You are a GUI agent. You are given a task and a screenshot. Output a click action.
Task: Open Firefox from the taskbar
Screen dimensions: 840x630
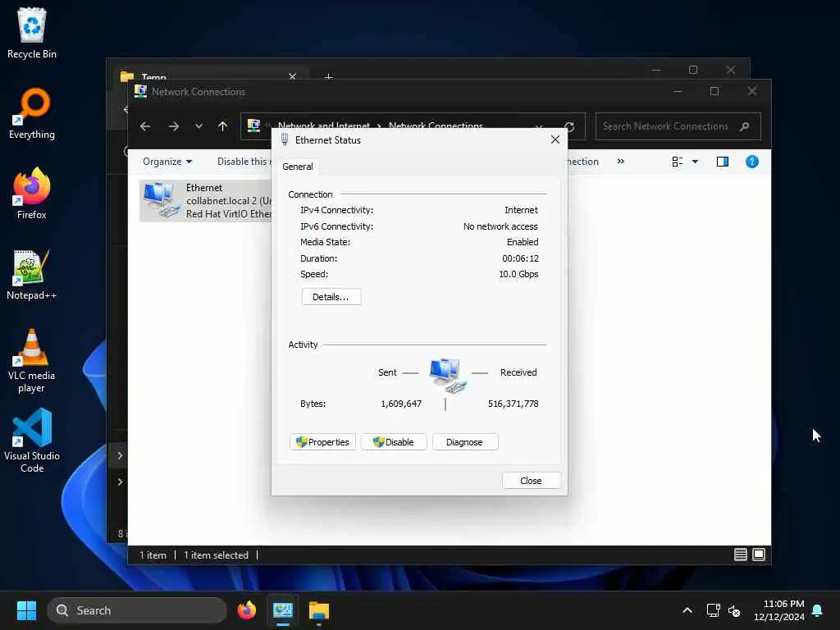(x=246, y=610)
